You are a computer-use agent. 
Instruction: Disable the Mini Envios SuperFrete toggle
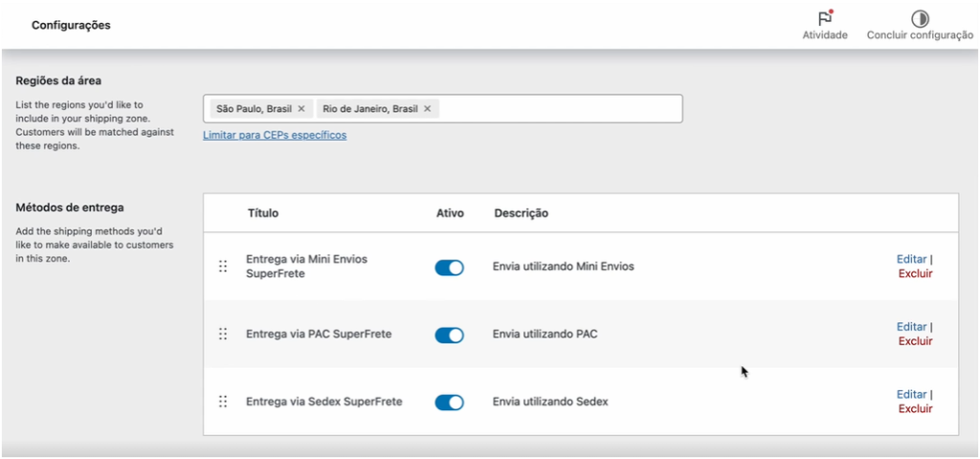(x=450, y=268)
